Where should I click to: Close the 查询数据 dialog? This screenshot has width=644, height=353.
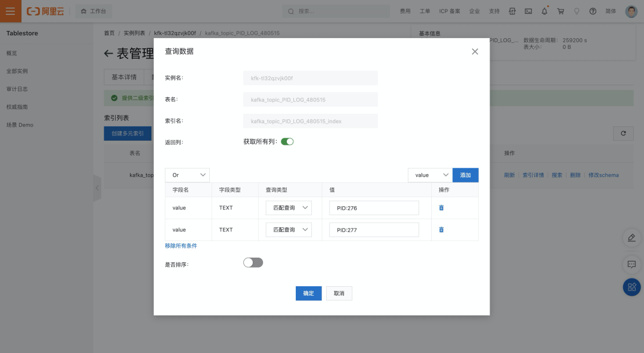click(475, 51)
